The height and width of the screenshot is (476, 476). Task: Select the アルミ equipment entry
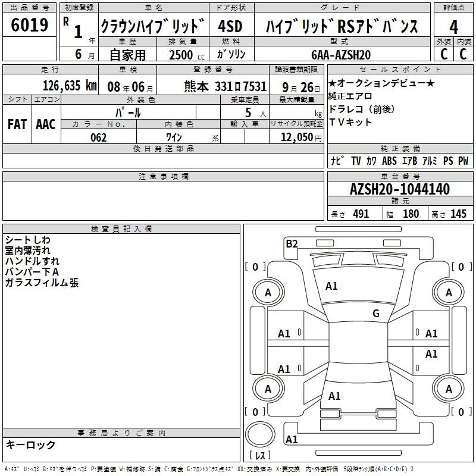[x=430, y=161]
